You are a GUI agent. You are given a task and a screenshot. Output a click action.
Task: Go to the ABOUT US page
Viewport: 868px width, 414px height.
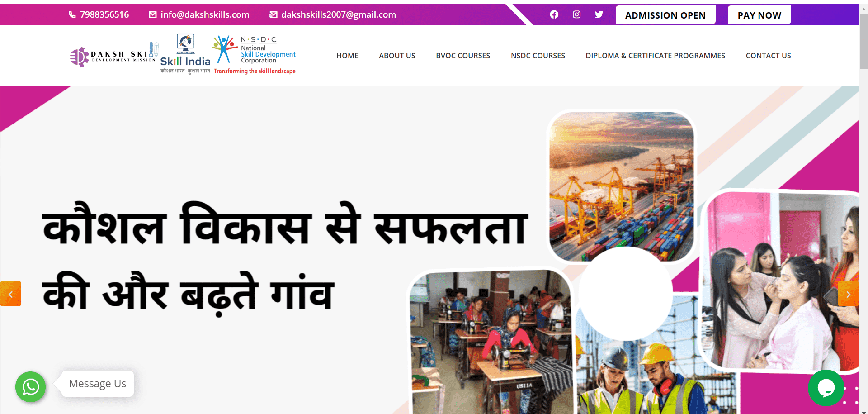coord(397,56)
